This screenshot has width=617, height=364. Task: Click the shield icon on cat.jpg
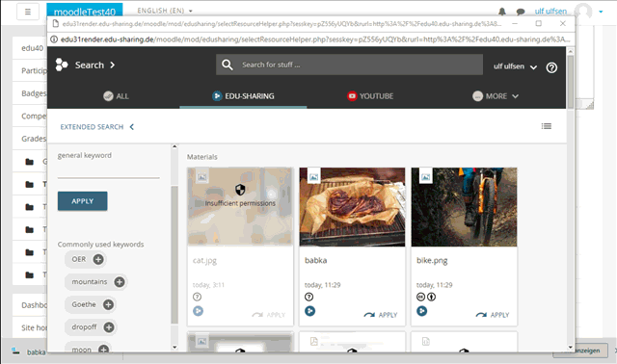click(240, 190)
